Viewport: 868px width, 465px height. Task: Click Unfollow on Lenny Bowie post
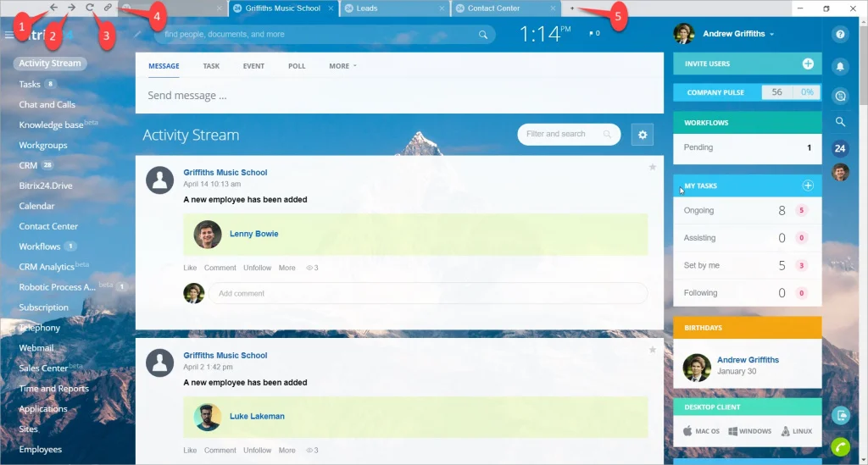click(258, 268)
